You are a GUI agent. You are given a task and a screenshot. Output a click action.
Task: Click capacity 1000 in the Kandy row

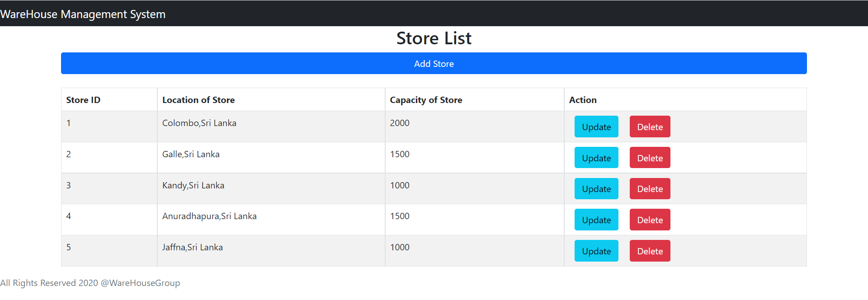pos(475,188)
